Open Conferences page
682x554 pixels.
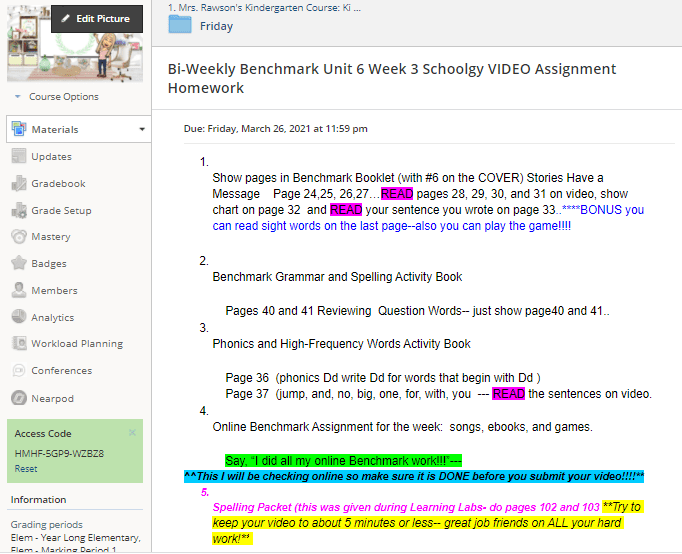(x=61, y=370)
